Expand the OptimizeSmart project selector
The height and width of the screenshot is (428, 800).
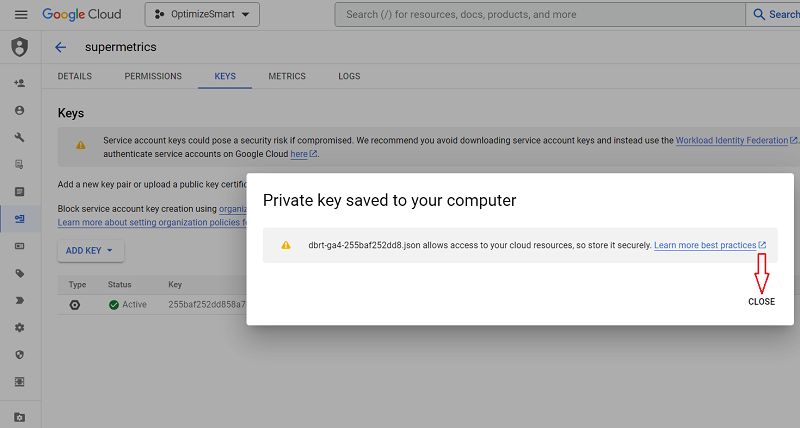pyautogui.click(x=202, y=14)
